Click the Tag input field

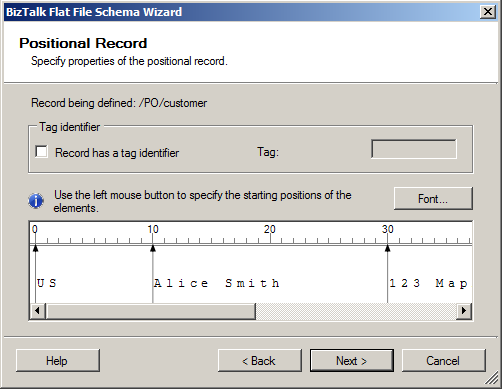tap(414, 149)
